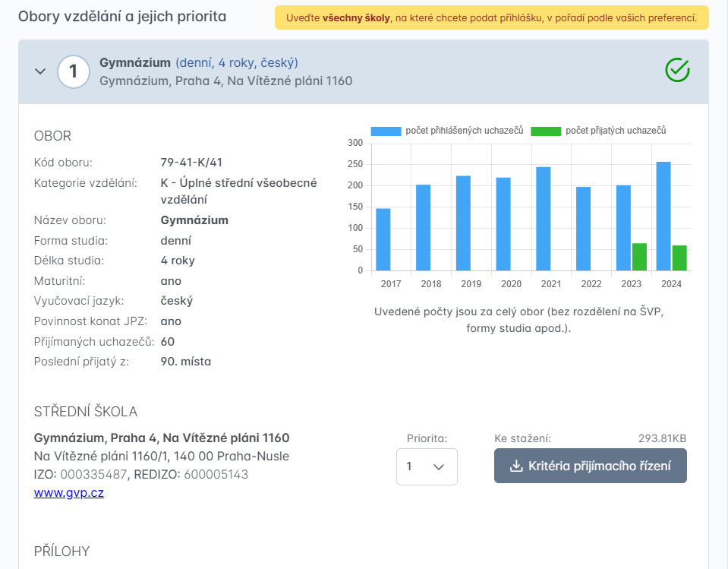
Task: Click the blue 2017 bar in the chart
Action: 383,239
